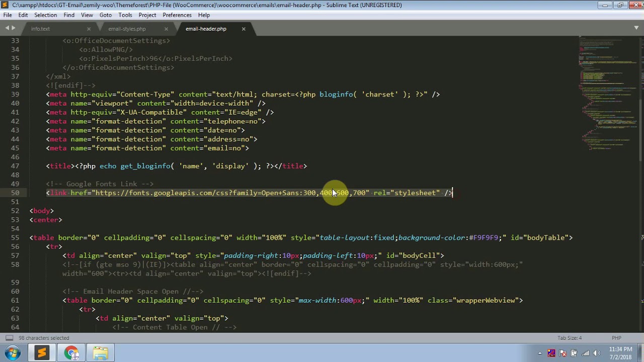Click line number 50 in gutter
The image size is (644, 362).
15,193
